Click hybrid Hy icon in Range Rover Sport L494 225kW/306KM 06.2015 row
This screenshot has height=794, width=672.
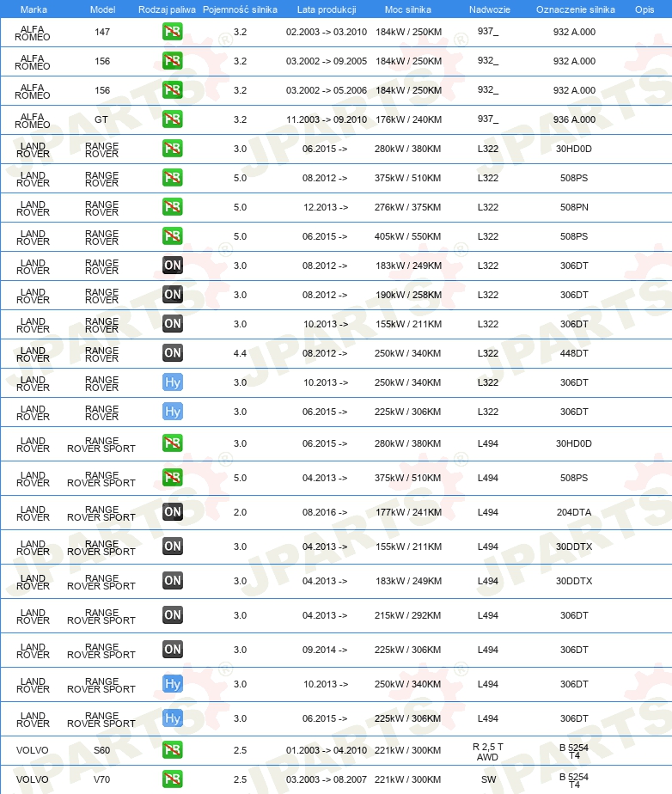pyautogui.click(x=172, y=718)
